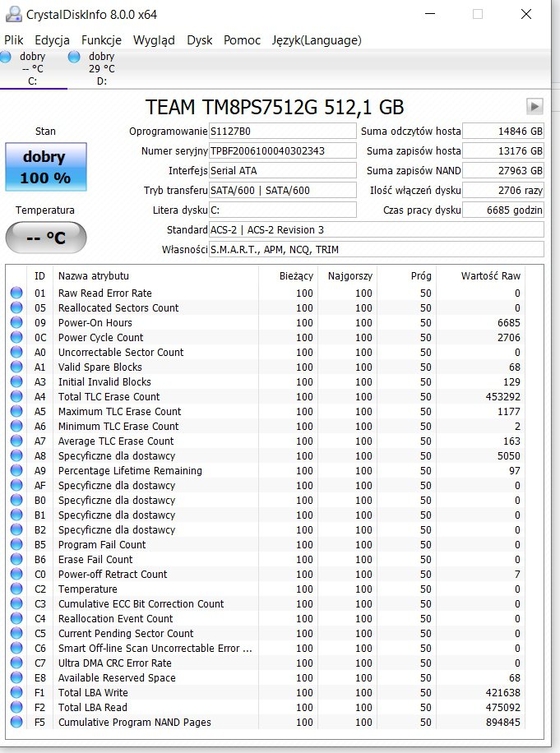
Task: Click the Litera dysku field C:
Action: click(x=282, y=210)
